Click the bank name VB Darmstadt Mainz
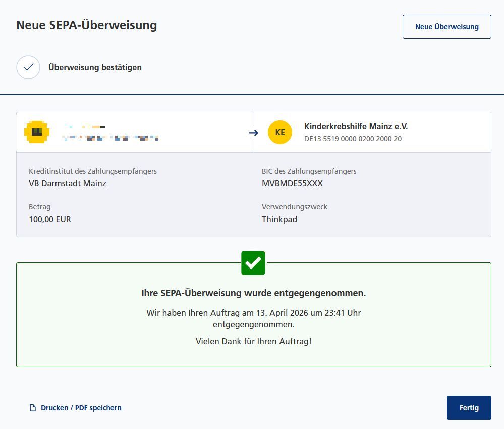 click(x=68, y=183)
